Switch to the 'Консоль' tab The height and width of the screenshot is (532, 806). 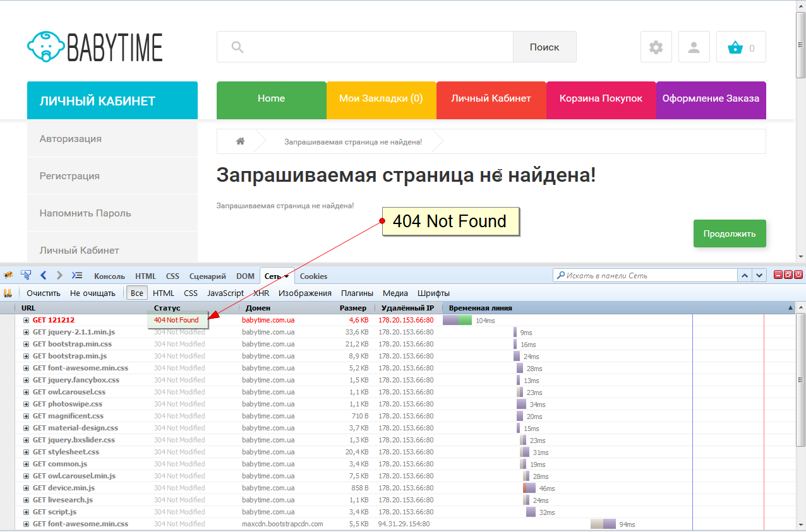coord(109,276)
